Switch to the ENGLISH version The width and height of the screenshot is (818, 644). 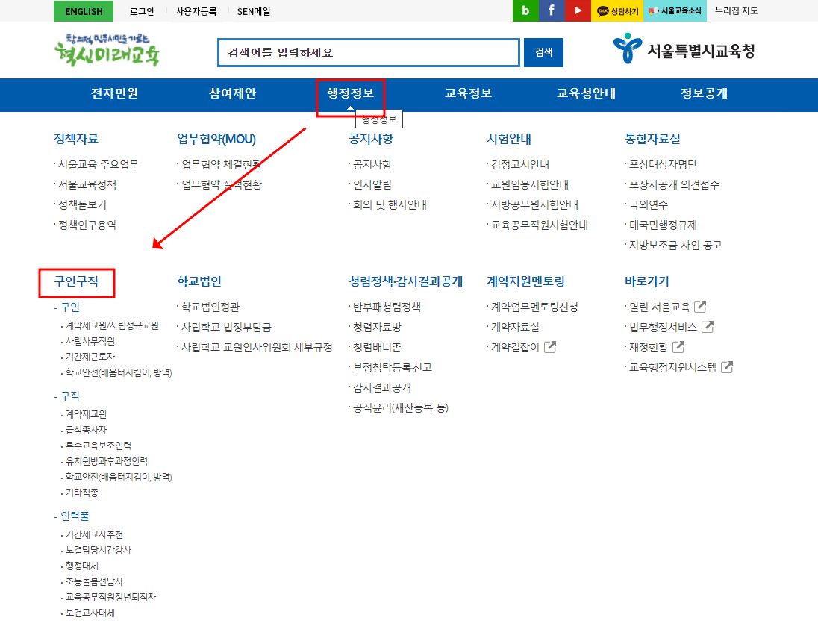(x=83, y=11)
